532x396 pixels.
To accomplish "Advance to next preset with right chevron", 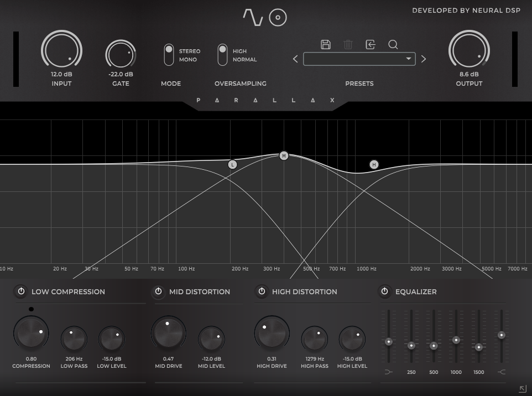I will (x=424, y=59).
